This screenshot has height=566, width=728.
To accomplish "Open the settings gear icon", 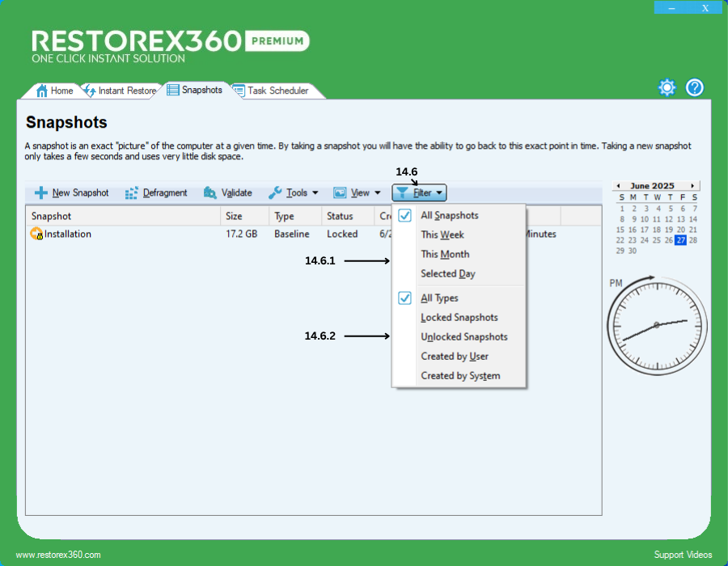I will pyautogui.click(x=667, y=87).
